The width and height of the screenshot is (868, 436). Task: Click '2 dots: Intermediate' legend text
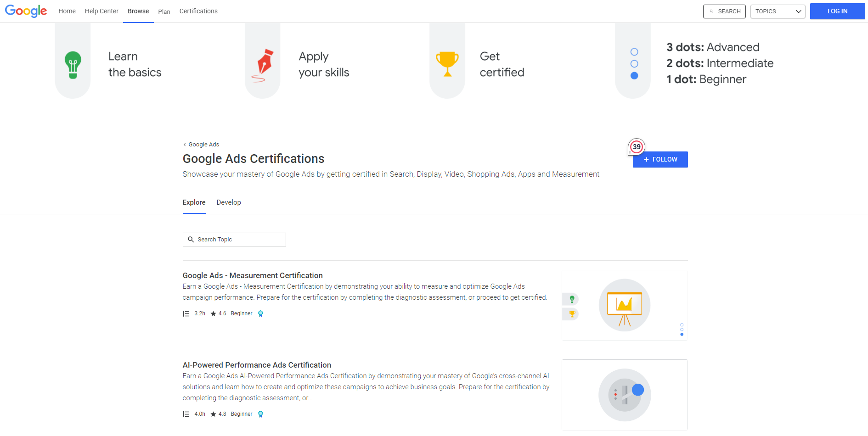tap(720, 63)
